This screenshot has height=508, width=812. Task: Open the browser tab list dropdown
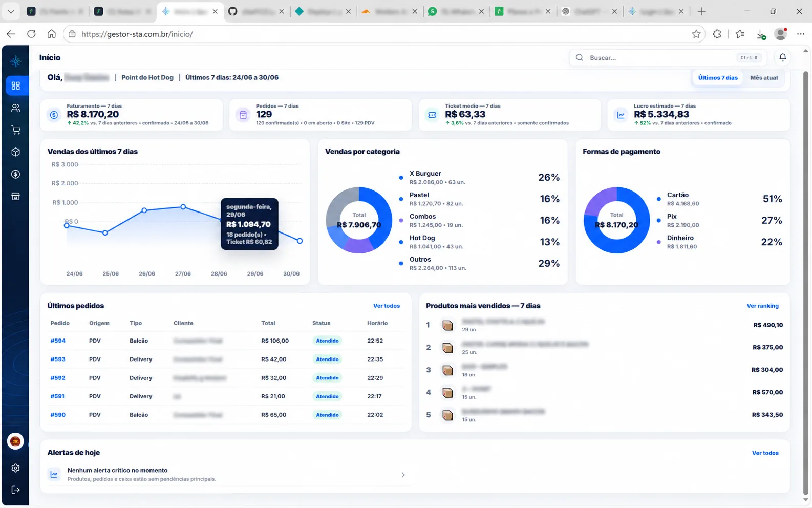(x=11, y=11)
